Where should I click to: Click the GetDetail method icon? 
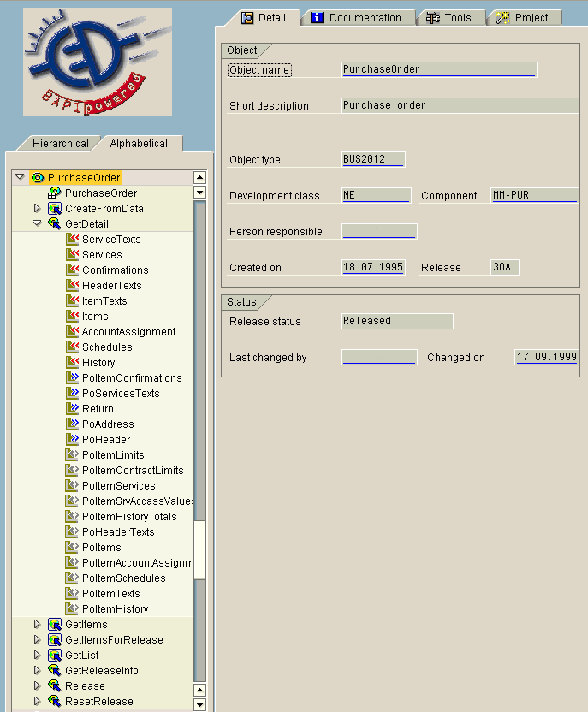point(55,224)
